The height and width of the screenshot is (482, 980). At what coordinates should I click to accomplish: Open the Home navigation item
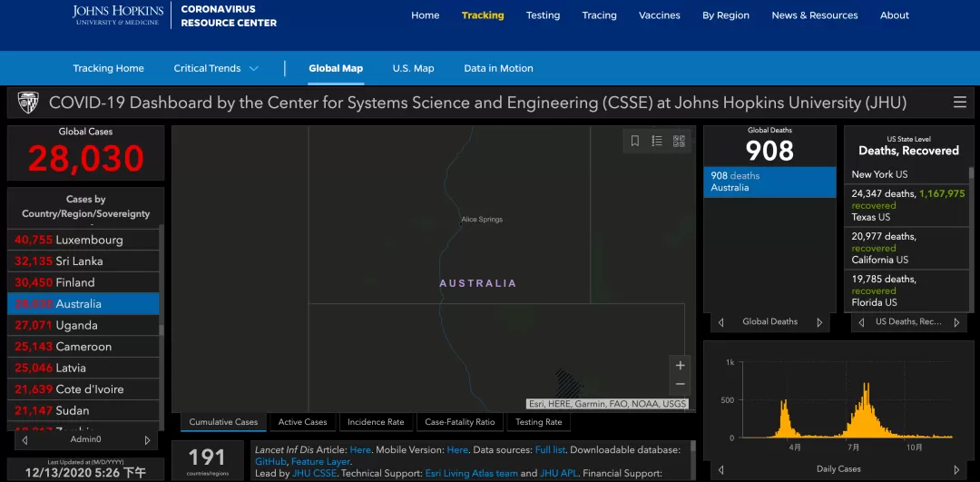[x=425, y=15]
